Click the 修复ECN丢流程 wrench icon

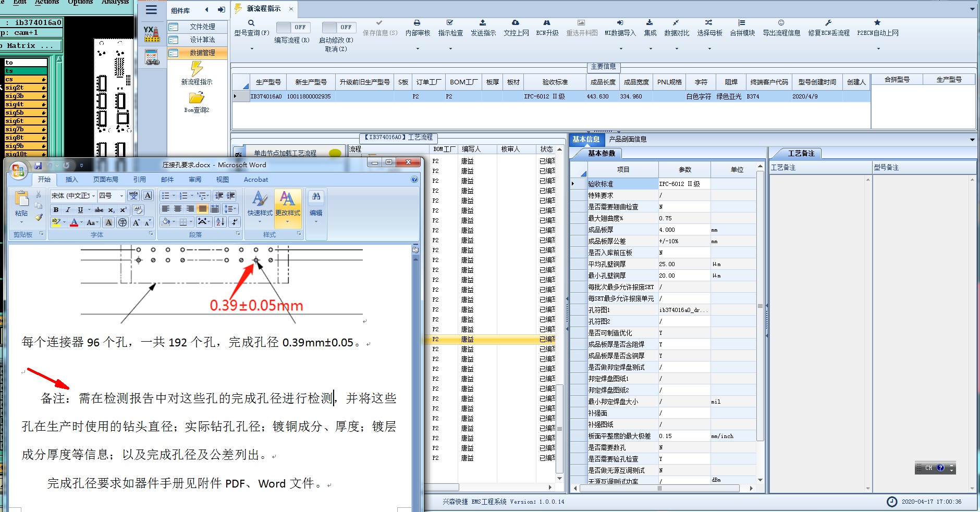point(828,23)
